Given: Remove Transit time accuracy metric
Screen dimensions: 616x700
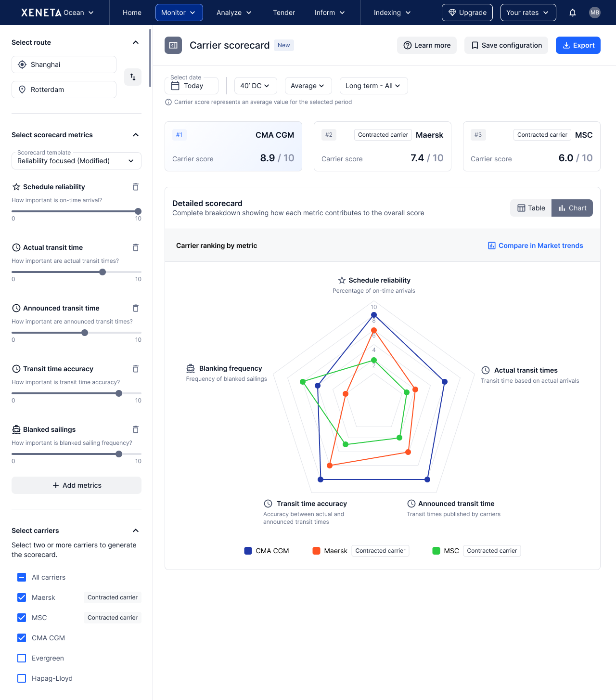Looking at the screenshot, I should pos(136,369).
